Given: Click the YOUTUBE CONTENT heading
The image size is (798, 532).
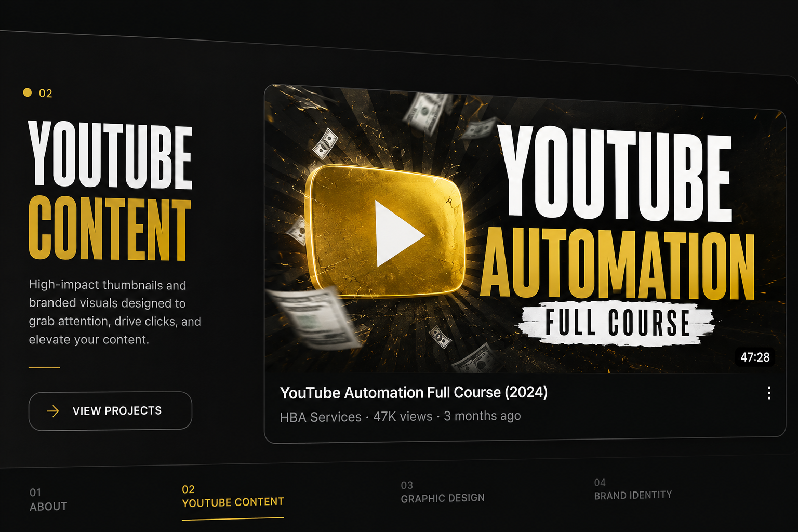Looking at the screenshot, I should point(110,190).
